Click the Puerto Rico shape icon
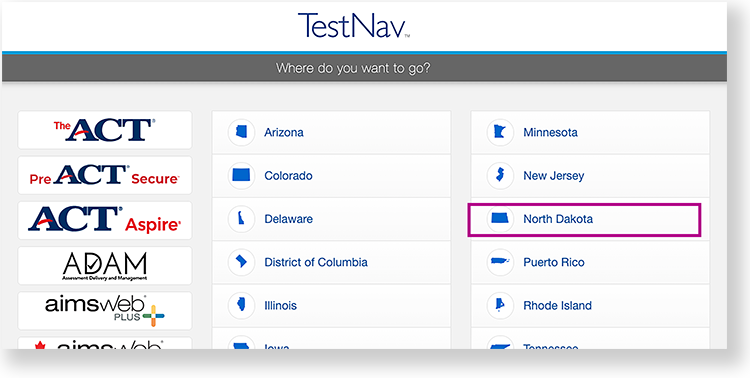750x378 pixels. (x=500, y=262)
